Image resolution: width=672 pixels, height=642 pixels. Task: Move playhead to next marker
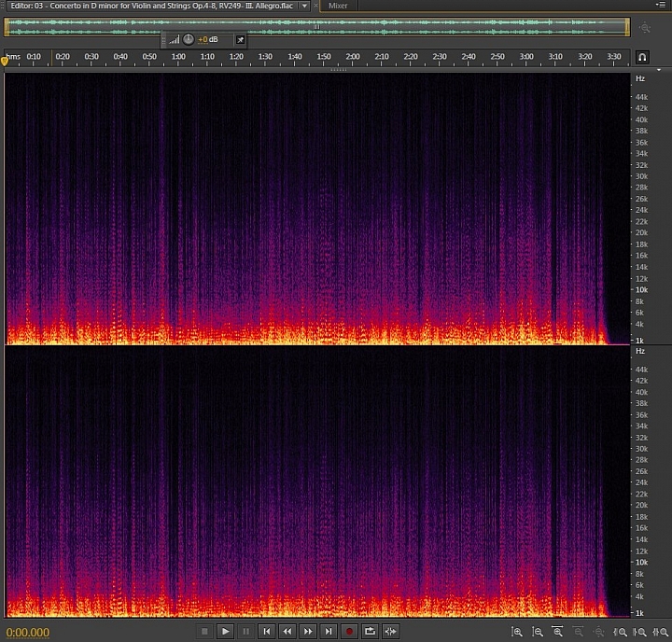(329, 632)
